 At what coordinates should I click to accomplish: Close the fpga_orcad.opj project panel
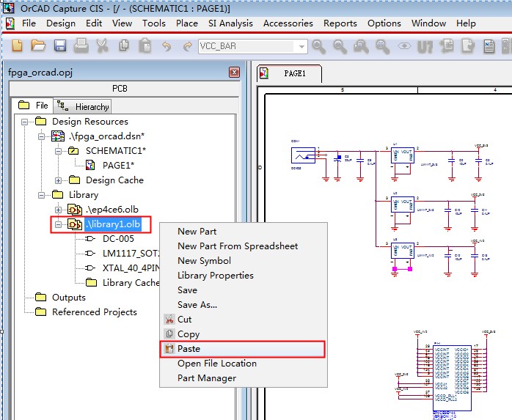coord(234,72)
